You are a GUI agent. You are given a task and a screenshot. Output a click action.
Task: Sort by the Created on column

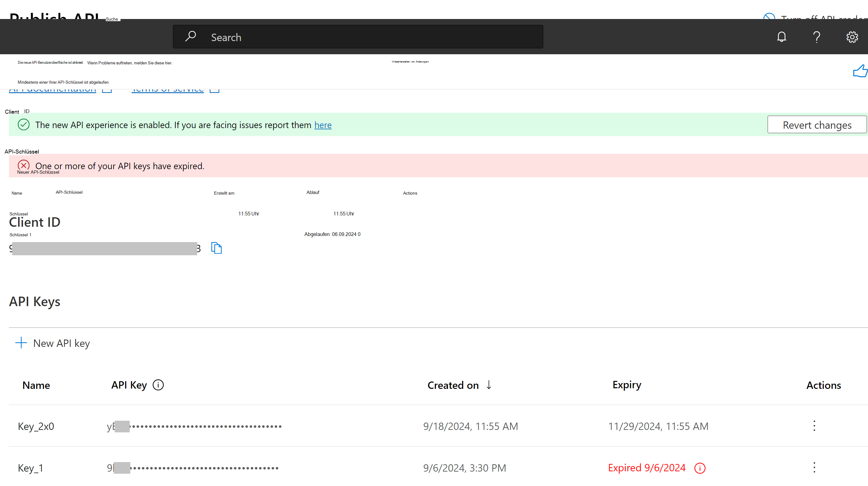[453, 385]
